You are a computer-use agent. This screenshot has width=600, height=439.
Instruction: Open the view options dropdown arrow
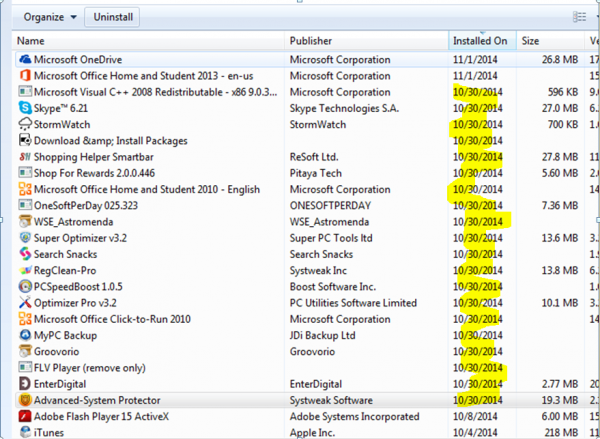point(596,17)
